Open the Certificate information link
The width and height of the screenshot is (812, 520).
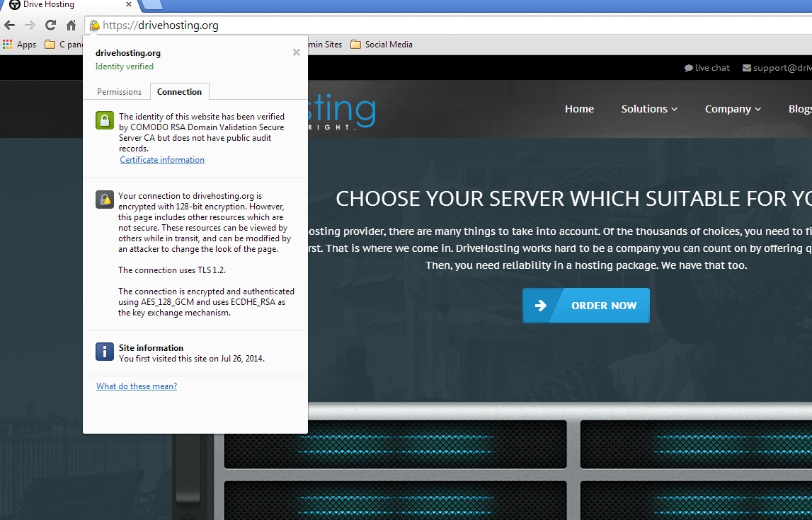(x=162, y=160)
